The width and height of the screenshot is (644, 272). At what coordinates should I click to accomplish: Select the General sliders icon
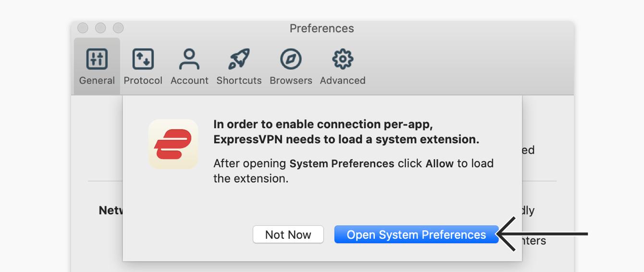(x=97, y=59)
